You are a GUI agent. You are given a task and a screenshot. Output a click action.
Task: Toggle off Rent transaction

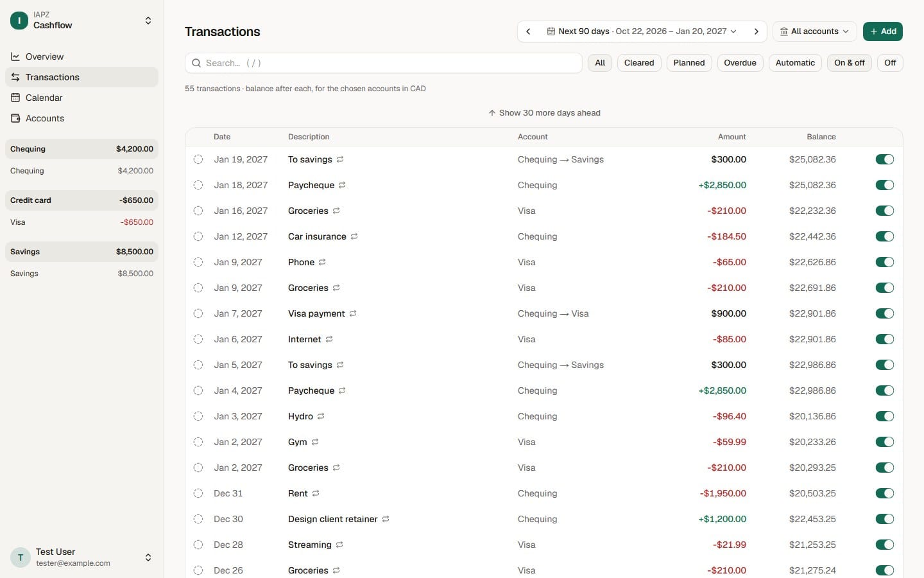click(x=885, y=493)
